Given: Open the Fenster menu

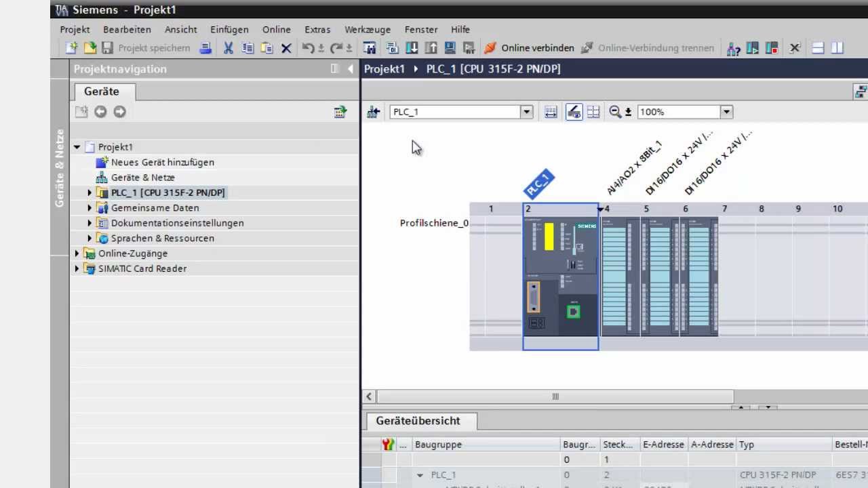Looking at the screenshot, I should click(421, 29).
